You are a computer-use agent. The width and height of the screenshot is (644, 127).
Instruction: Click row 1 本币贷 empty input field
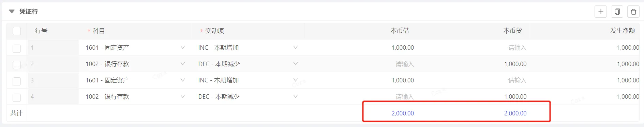point(473,48)
